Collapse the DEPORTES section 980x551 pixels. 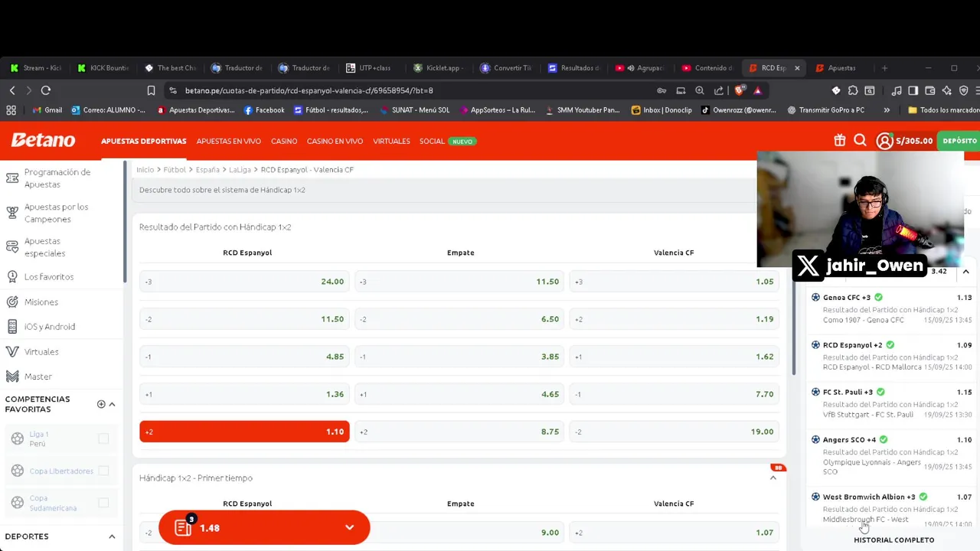[x=112, y=536]
